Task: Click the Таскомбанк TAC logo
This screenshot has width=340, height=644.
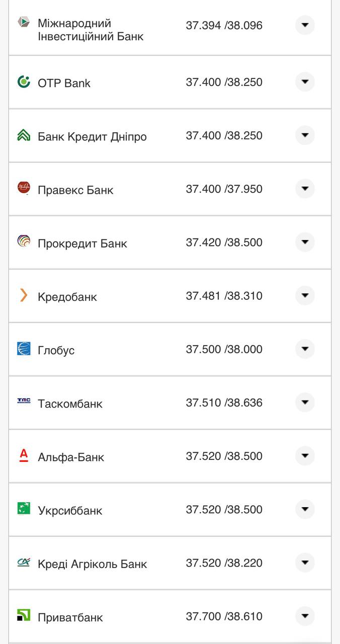Action: tap(24, 401)
